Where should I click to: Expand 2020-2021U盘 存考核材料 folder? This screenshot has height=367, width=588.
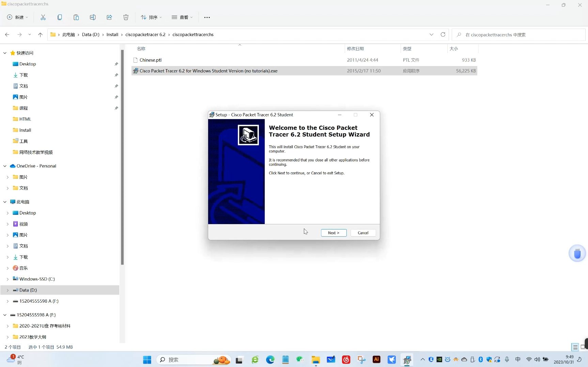pyautogui.click(x=7, y=326)
